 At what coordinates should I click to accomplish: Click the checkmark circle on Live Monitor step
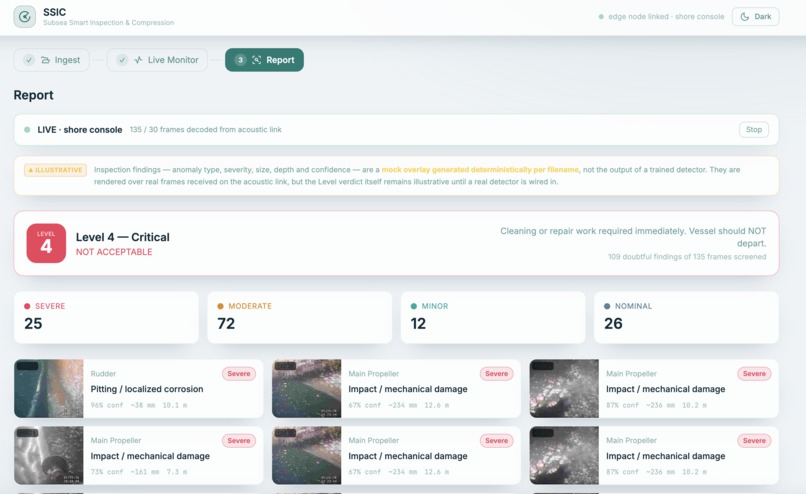pyautogui.click(x=122, y=60)
